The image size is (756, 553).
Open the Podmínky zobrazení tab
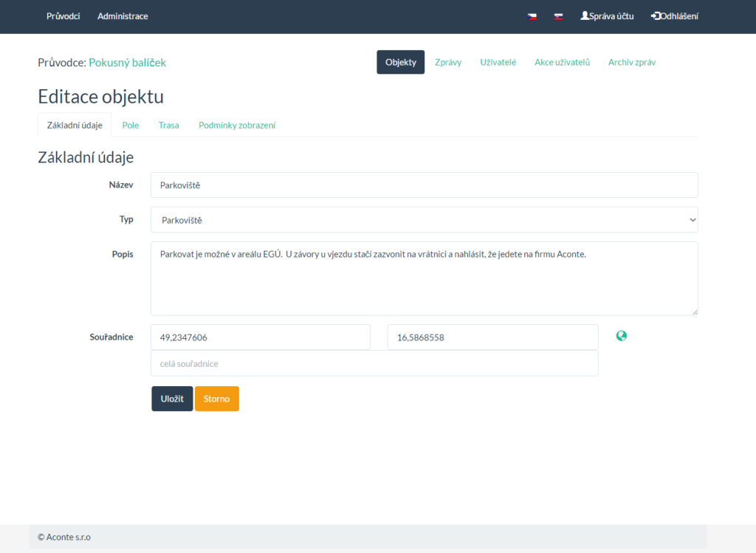pos(237,125)
